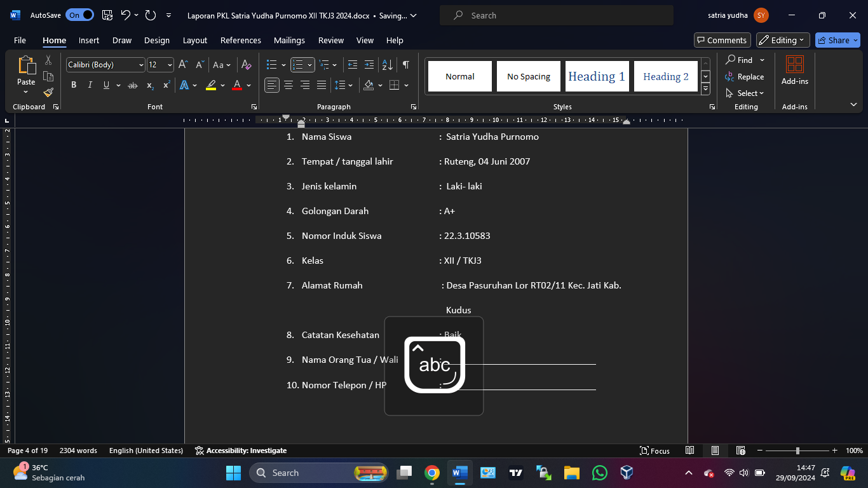Open Change Case Aa dropdown
This screenshot has width=868, height=488.
pyautogui.click(x=222, y=65)
